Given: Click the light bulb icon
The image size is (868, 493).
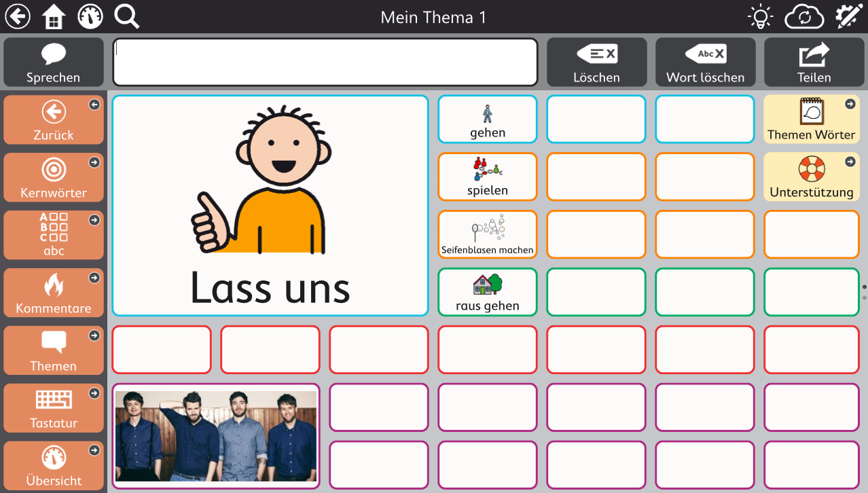Looking at the screenshot, I should pyautogui.click(x=760, y=17).
